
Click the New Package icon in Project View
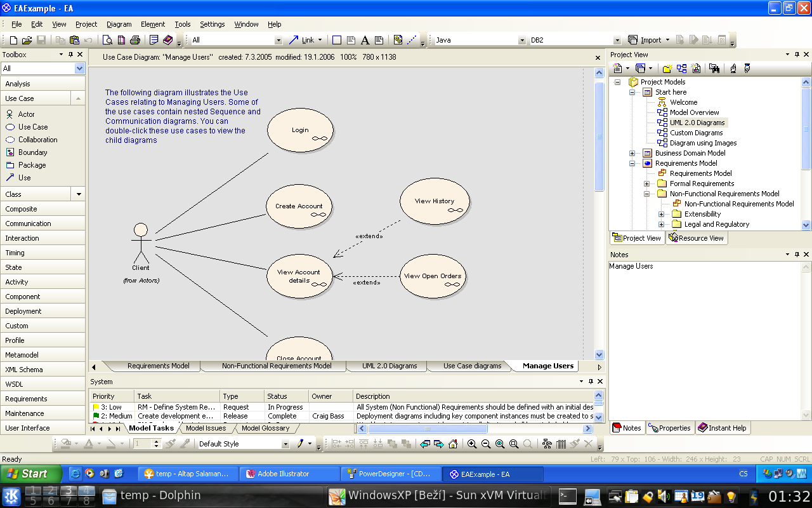pos(667,68)
